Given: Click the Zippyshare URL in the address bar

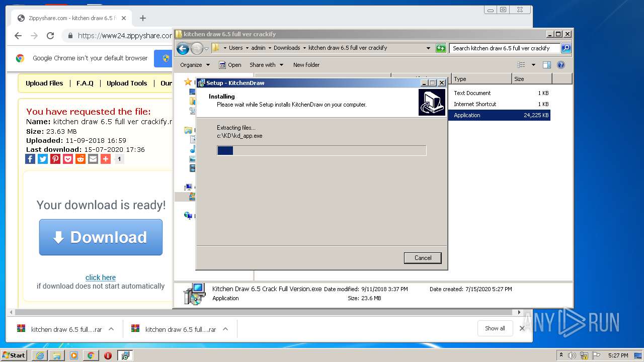Looking at the screenshot, I should (125, 36).
